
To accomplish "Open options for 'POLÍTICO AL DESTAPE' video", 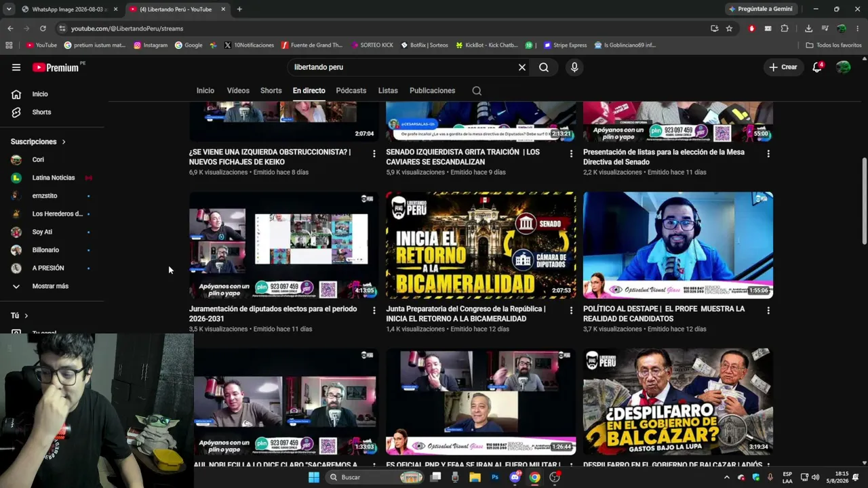I will (768, 310).
